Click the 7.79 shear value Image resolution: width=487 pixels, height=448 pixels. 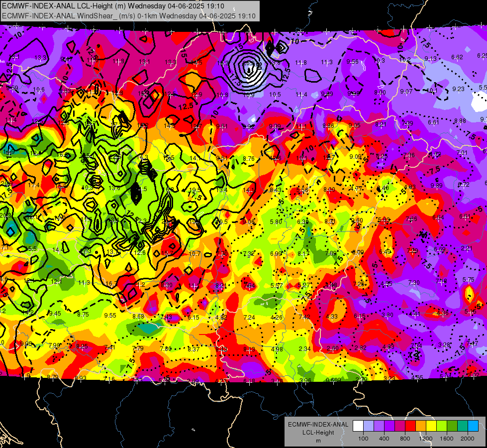(138, 348)
